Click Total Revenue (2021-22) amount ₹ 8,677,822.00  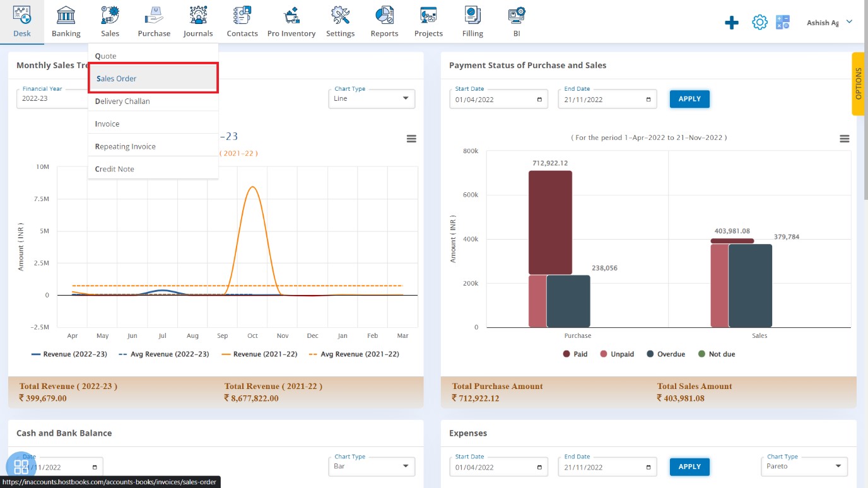coord(251,398)
